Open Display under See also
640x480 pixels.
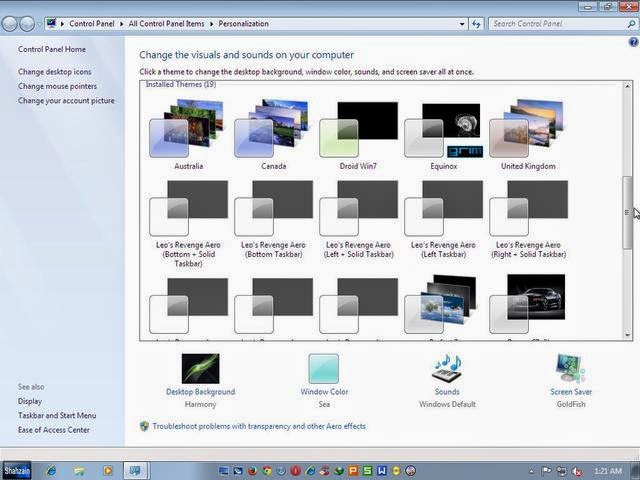30,401
